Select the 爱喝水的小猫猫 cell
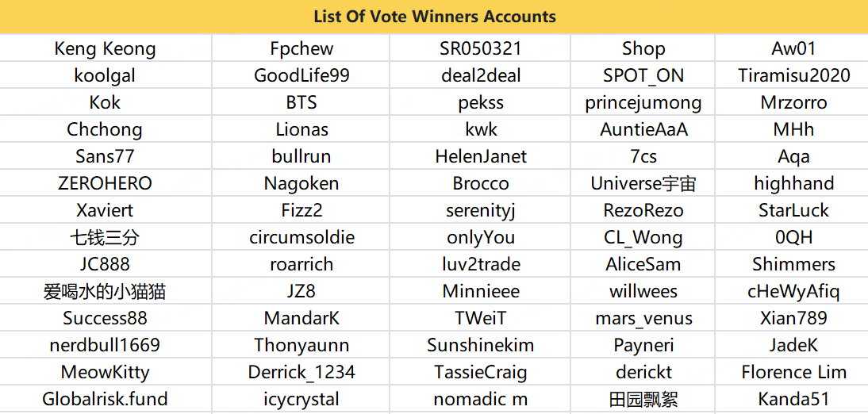The height and width of the screenshot is (414, 868). (x=106, y=291)
